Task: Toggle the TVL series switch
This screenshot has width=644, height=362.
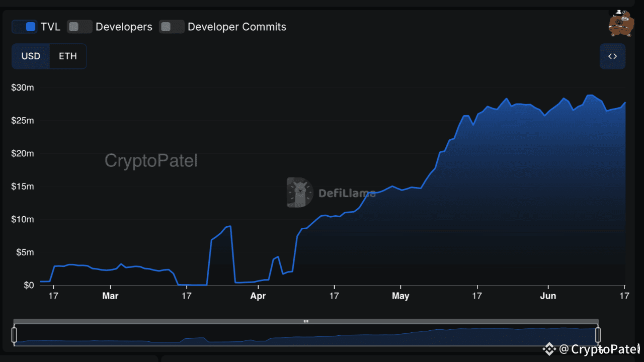Action: point(25,27)
